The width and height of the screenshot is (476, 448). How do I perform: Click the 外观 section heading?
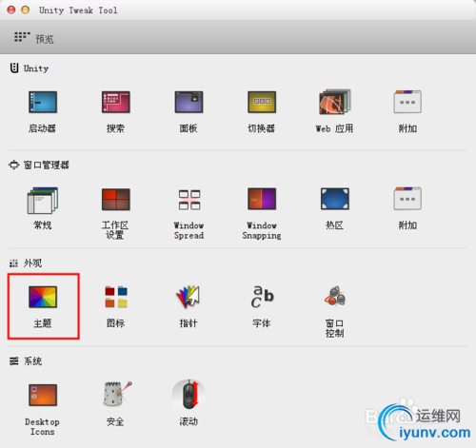(26, 263)
